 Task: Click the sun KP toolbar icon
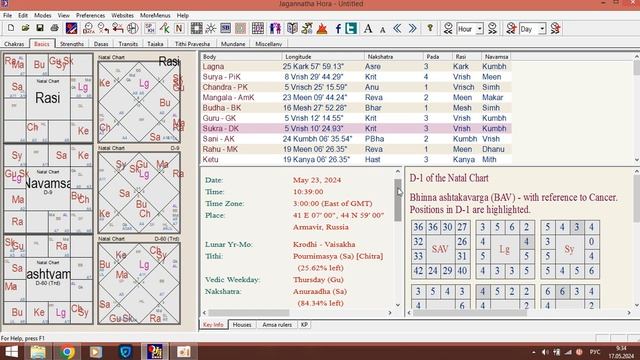pyautogui.click(x=211, y=28)
